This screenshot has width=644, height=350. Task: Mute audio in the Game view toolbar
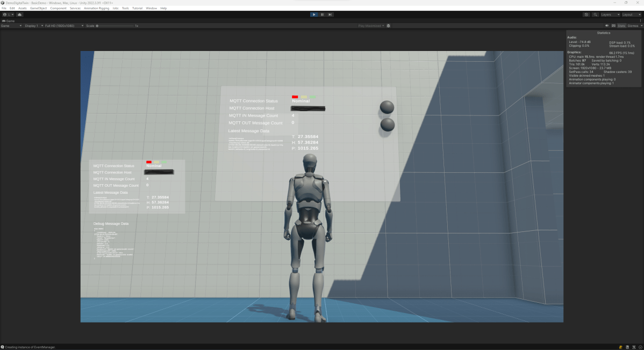[x=607, y=25]
